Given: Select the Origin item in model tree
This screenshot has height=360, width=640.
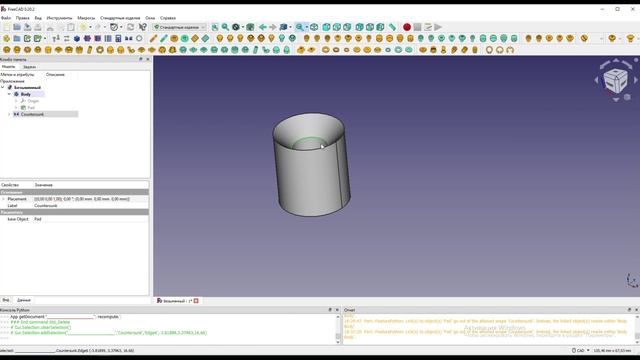Looking at the screenshot, I should pyautogui.click(x=33, y=101).
